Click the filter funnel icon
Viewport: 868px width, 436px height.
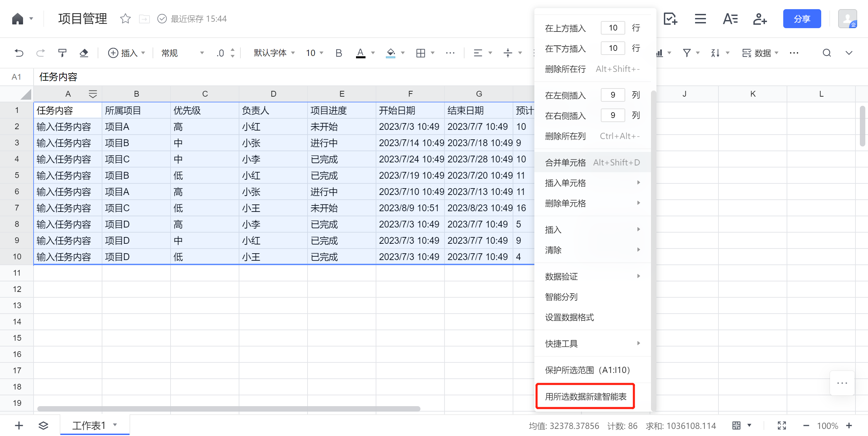tap(687, 53)
